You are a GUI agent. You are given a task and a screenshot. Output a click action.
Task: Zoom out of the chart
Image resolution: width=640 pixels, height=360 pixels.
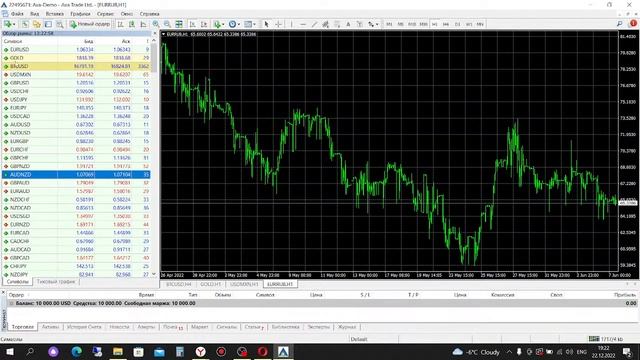[167, 24]
